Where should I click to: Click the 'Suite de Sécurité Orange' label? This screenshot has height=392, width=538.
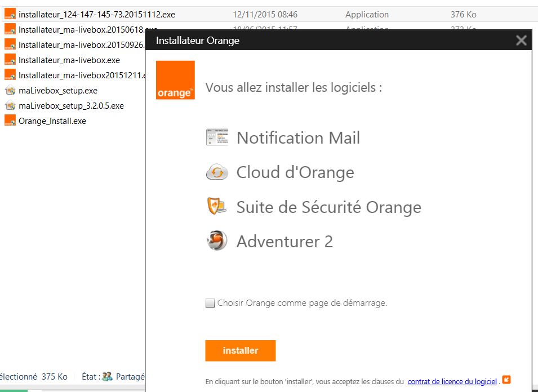point(328,207)
